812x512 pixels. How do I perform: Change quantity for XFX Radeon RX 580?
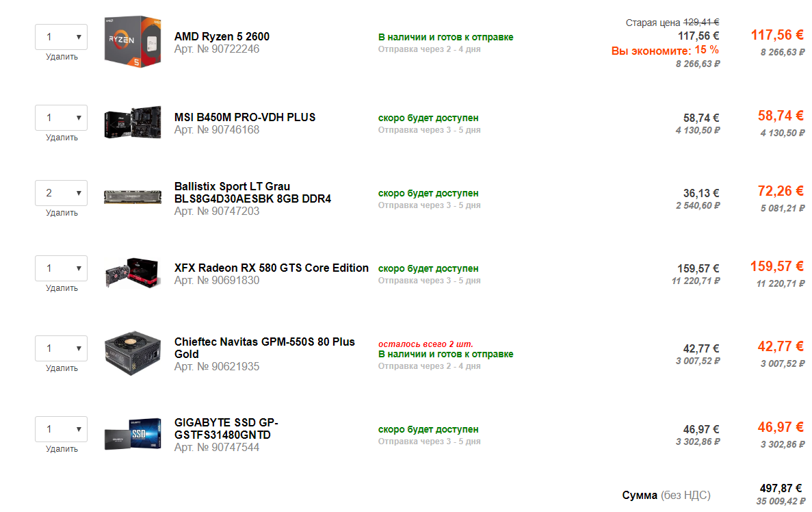coord(61,268)
